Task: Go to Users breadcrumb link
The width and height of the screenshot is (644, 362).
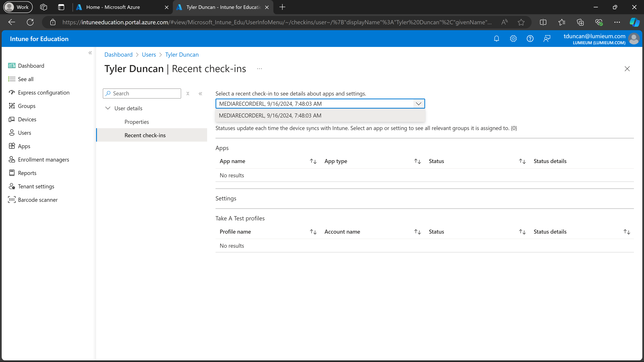Action: 149,55
